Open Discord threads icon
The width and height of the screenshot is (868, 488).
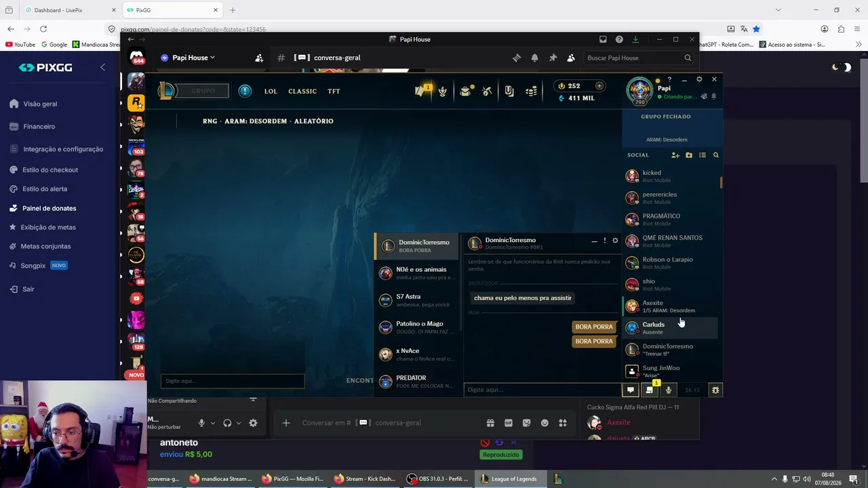tap(517, 58)
